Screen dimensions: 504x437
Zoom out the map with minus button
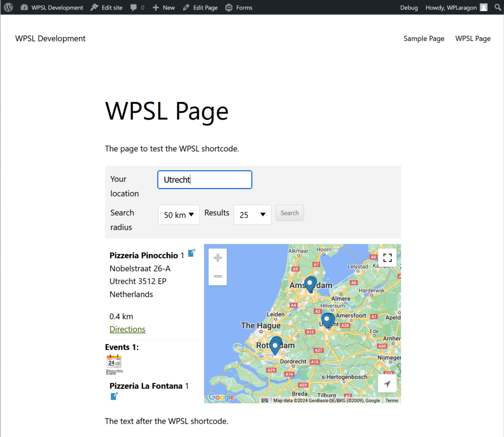218,277
